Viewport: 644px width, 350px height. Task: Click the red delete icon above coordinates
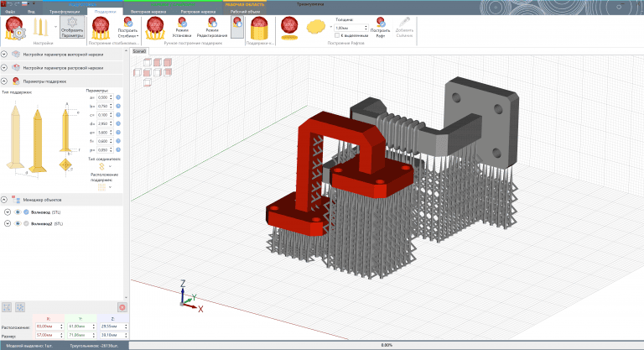[x=122, y=308]
